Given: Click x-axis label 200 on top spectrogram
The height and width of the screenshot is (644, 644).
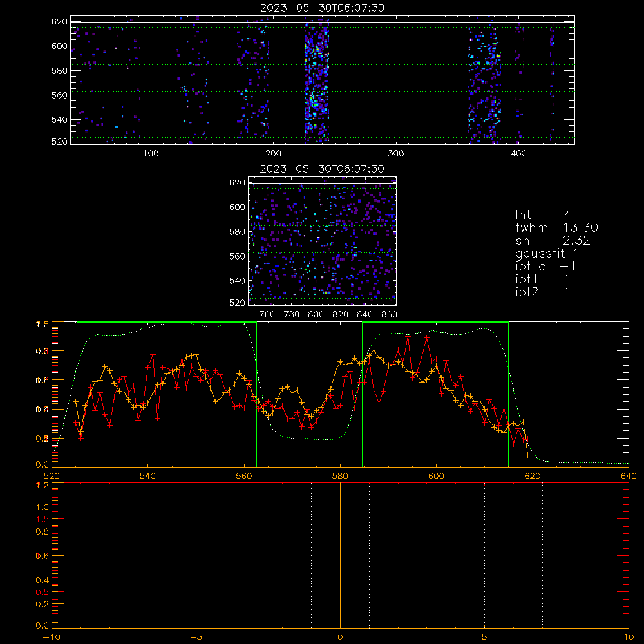Looking at the screenshot, I should point(273,154).
